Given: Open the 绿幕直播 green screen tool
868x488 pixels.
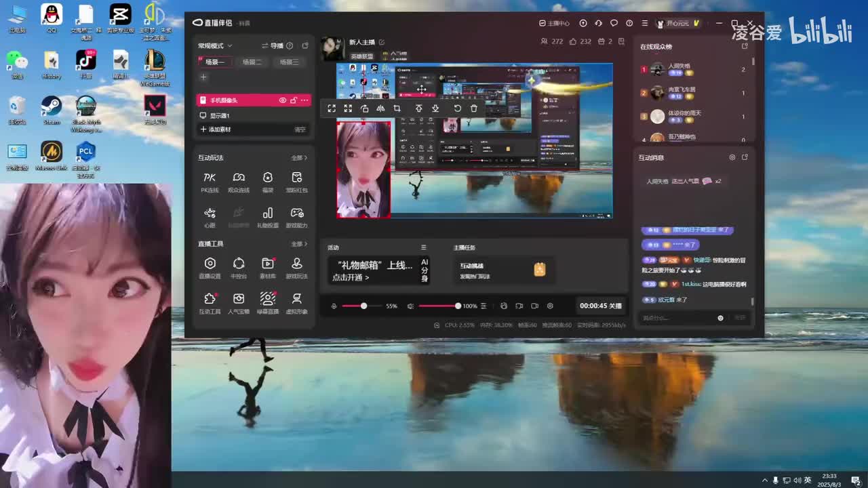Looking at the screenshot, I should point(268,304).
